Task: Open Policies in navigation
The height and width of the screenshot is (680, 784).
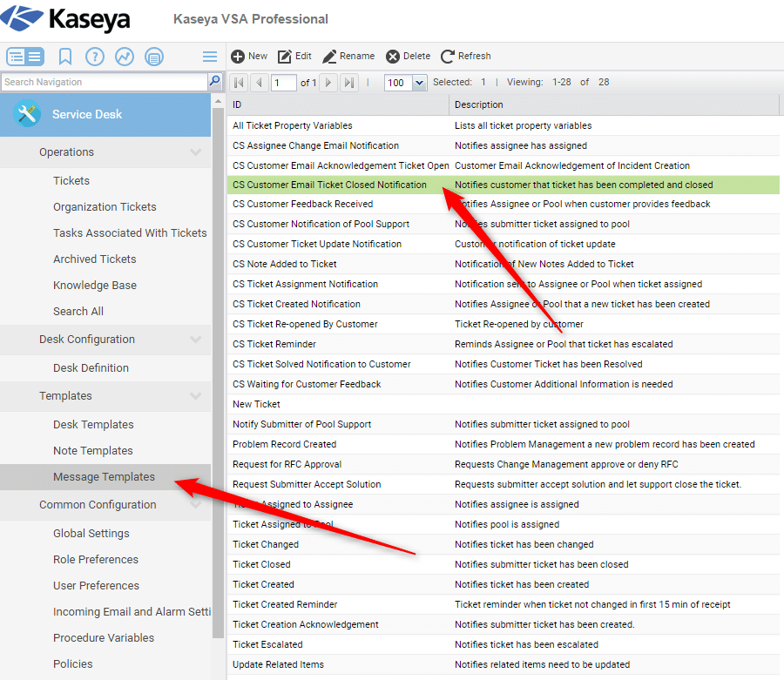Action: tap(73, 664)
